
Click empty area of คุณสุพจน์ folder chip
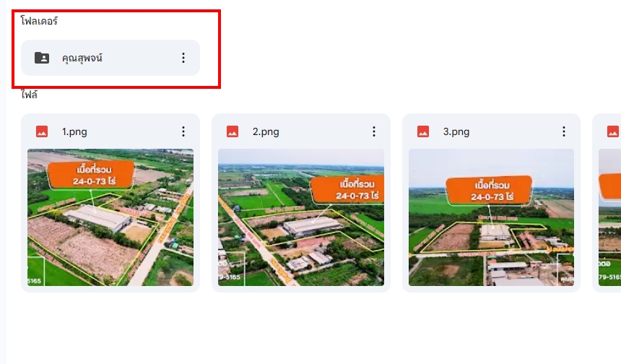pyautogui.click(x=139, y=58)
